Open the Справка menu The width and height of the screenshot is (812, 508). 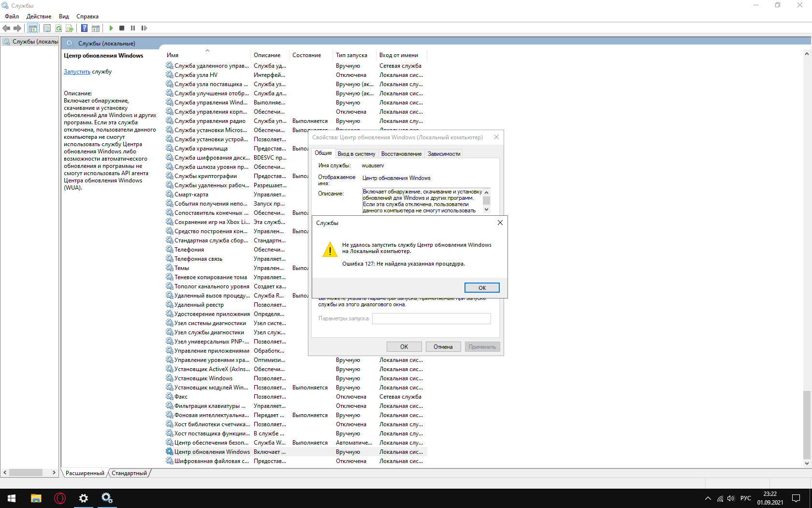[87, 16]
